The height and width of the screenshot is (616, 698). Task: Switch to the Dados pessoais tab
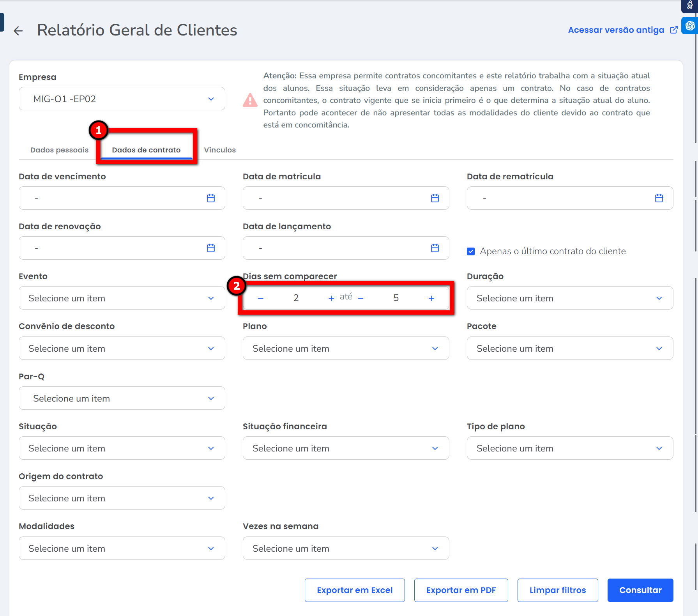point(59,150)
